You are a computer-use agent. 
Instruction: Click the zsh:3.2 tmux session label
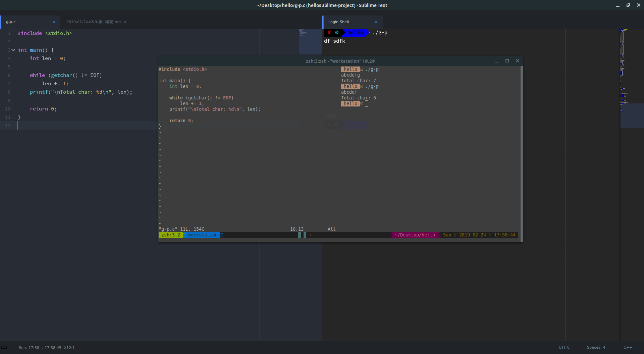coord(171,235)
